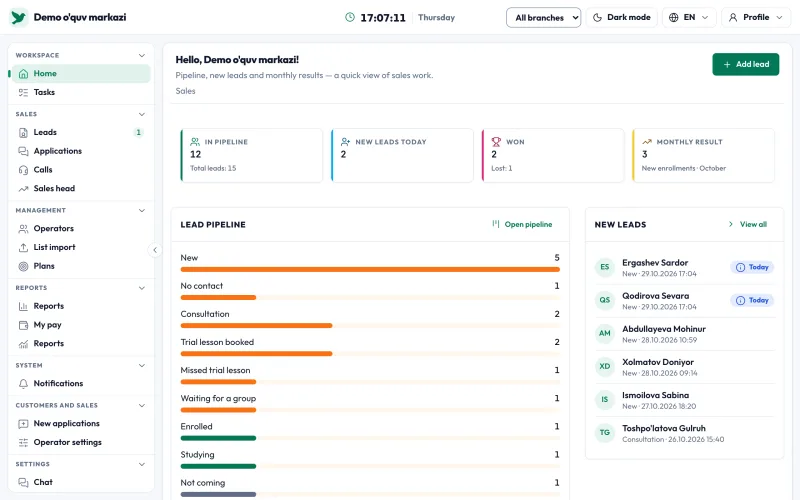Collapse the Management section chevron
This screenshot has height=500, width=800.
point(142,210)
